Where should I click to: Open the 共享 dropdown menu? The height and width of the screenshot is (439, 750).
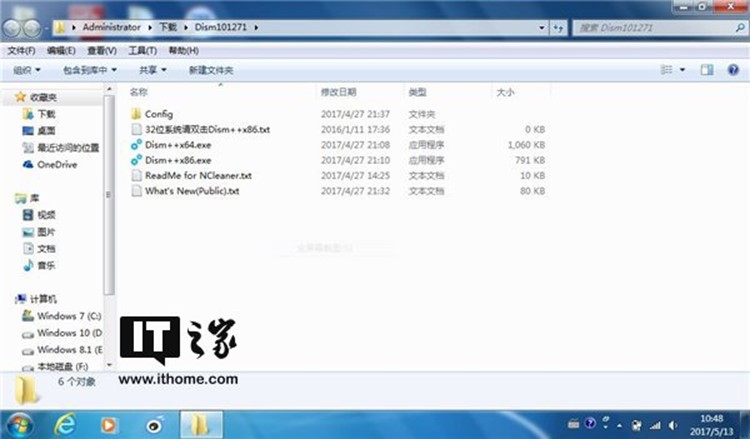[x=152, y=70]
